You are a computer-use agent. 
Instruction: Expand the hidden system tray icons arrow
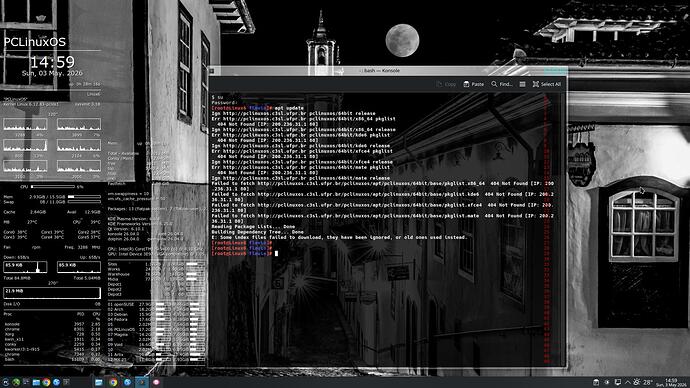628,382
